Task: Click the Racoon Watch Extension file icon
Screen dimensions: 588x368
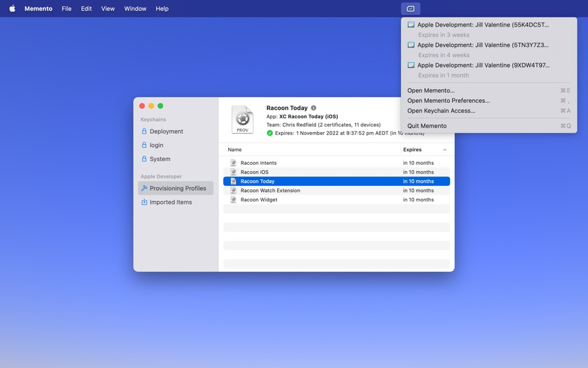Action: [x=233, y=190]
